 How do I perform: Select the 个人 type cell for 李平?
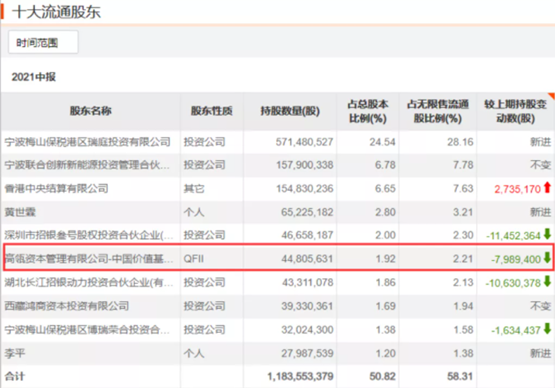pyautogui.click(x=194, y=353)
